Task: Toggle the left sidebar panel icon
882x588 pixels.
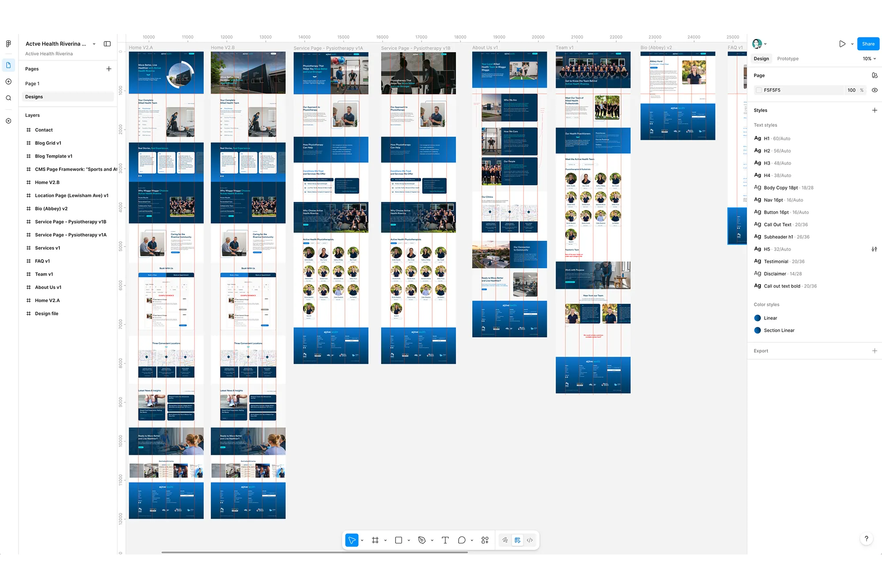Action: (x=107, y=44)
